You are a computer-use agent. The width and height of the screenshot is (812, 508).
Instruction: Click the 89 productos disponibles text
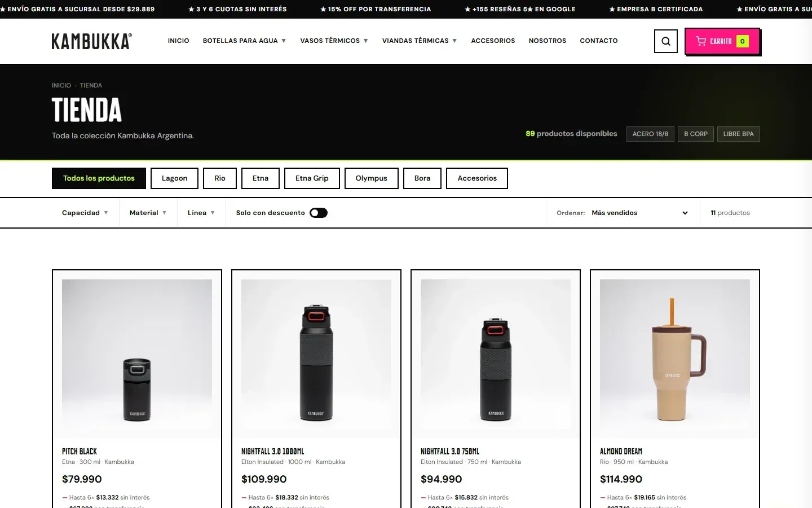tap(571, 134)
